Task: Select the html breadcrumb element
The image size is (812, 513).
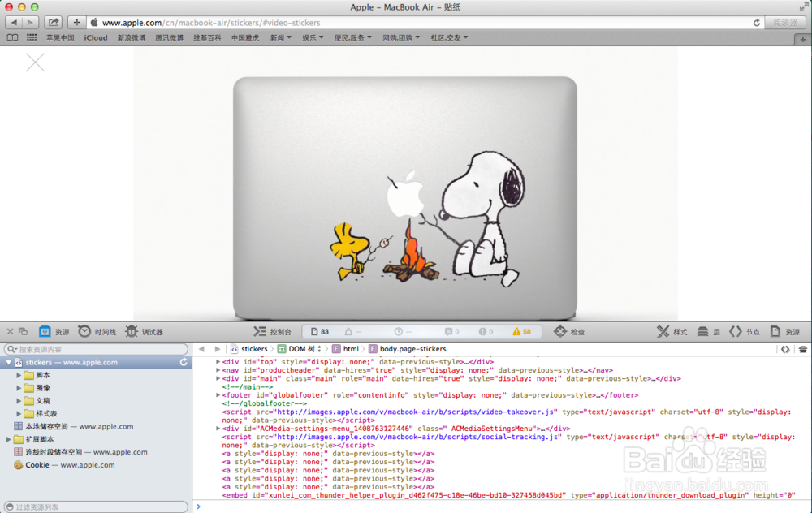Action: 345,349
